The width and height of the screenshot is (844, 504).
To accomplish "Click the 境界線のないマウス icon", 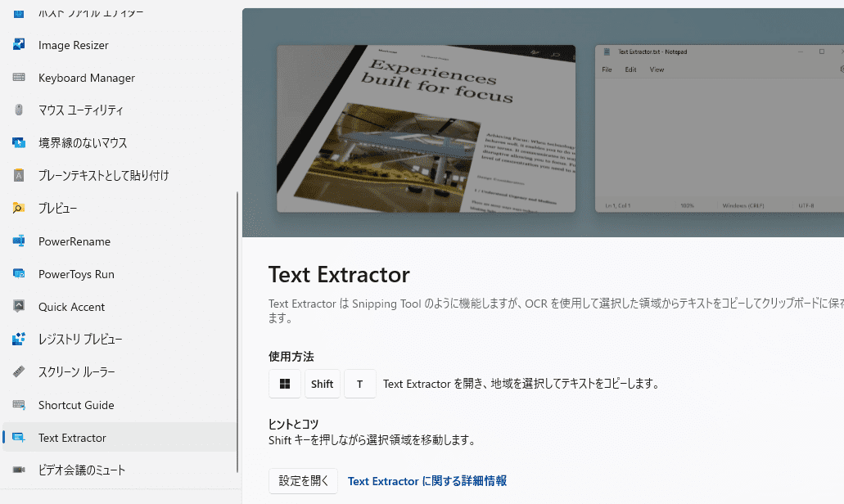I will click(x=19, y=142).
